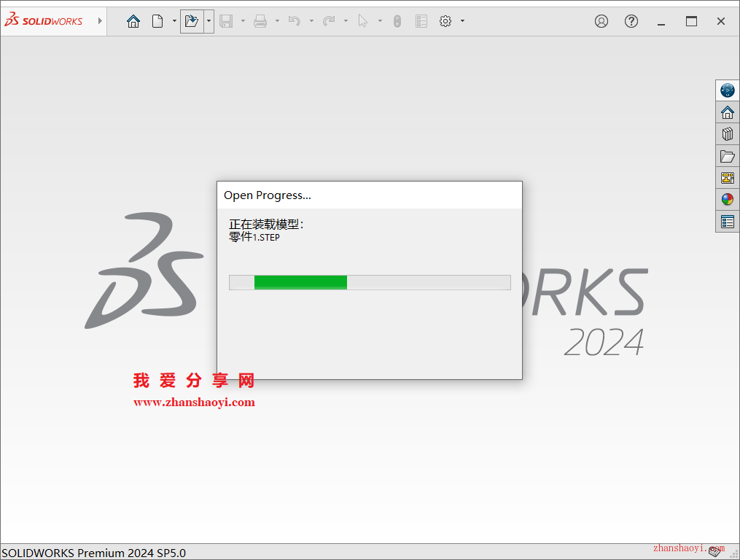The height and width of the screenshot is (560, 740).
Task: Click the Redo arrow icon
Action: [x=329, y=21]
